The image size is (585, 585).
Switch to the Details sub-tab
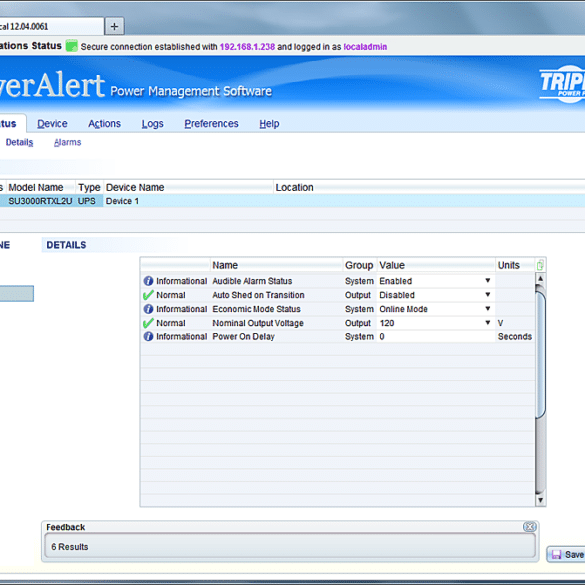[x=19, y=142]
